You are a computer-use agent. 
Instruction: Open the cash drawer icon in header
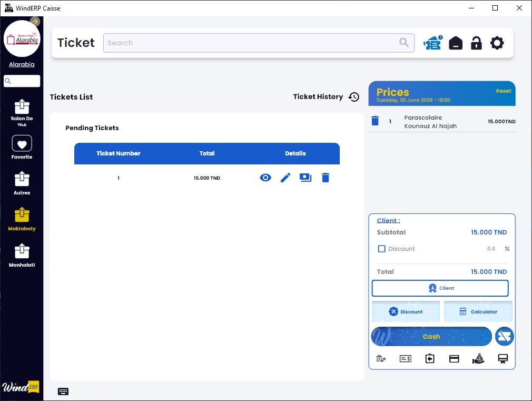click(x=455, y=43)
